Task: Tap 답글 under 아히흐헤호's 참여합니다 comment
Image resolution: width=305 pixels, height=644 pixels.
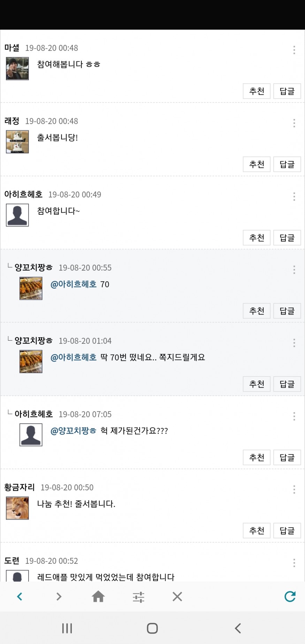Action: 287,238
